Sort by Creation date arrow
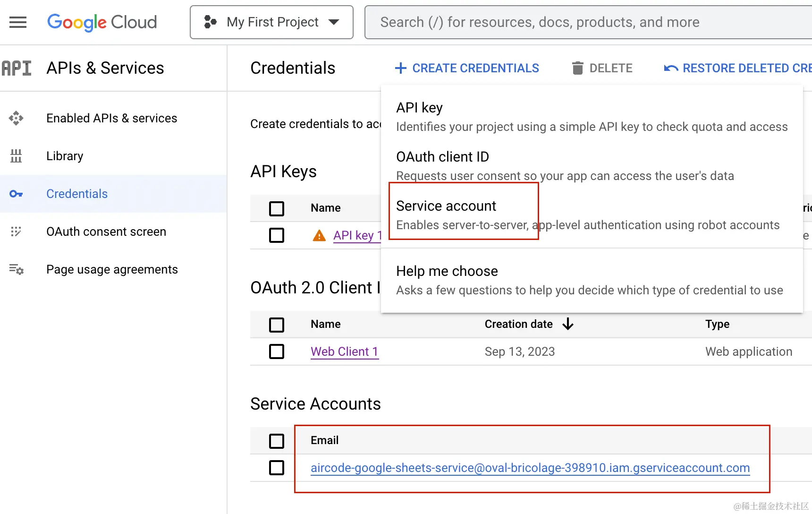 (568, 324)
